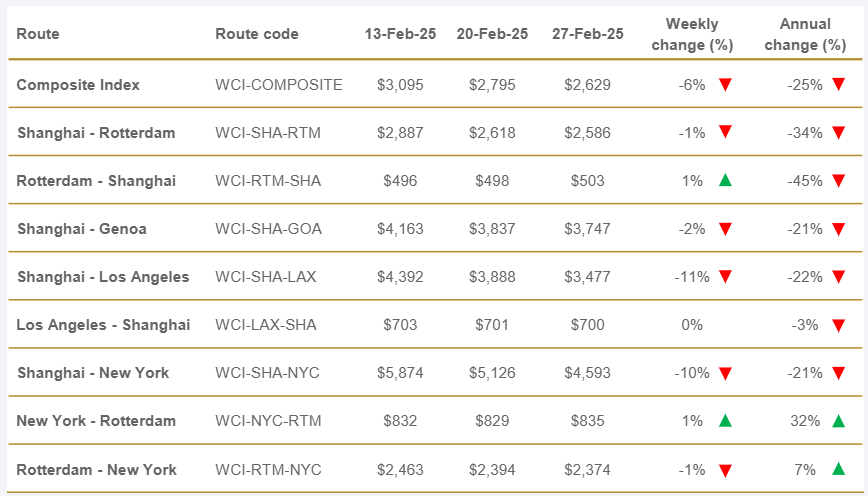Select the 13-Feb-25 column header
Screen dimensions: 868x496
coord(399,34)
